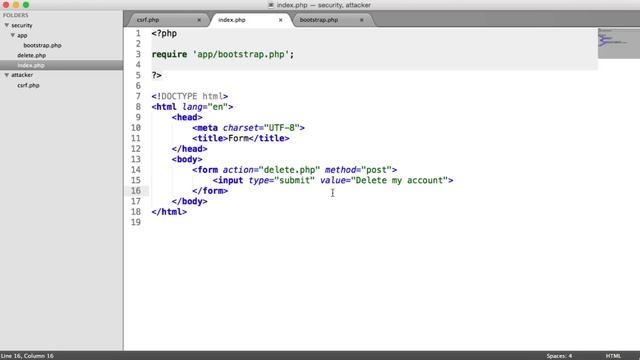
Task: Select the attacker folder name
Action: click(x=22, y=75)
